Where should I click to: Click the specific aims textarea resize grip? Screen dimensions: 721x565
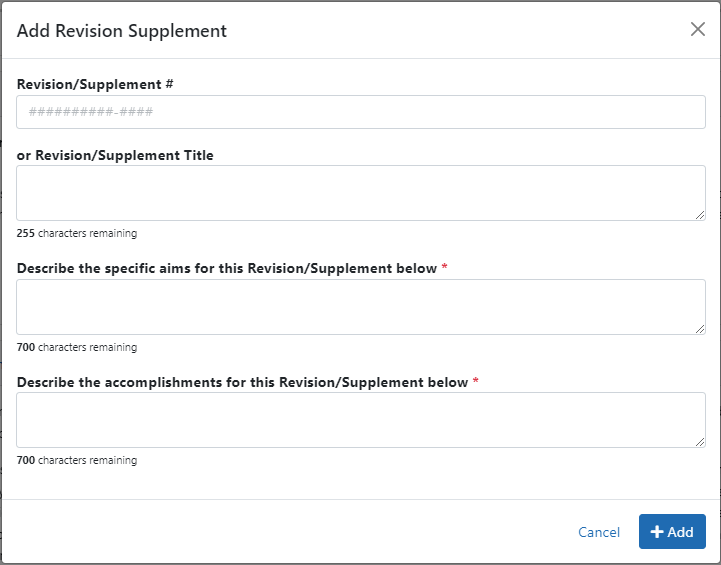[700, 329]
